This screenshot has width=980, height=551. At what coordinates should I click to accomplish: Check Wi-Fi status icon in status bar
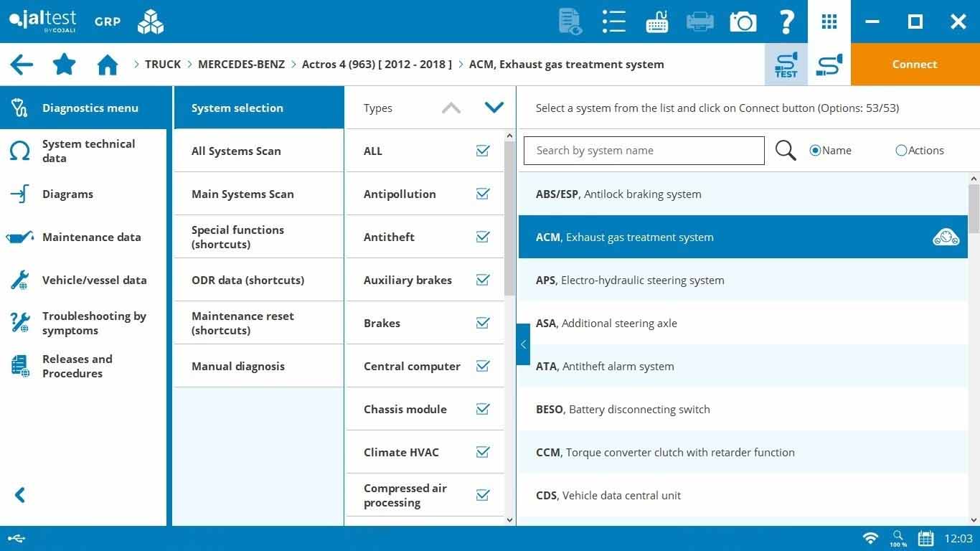tap(871, 538)
